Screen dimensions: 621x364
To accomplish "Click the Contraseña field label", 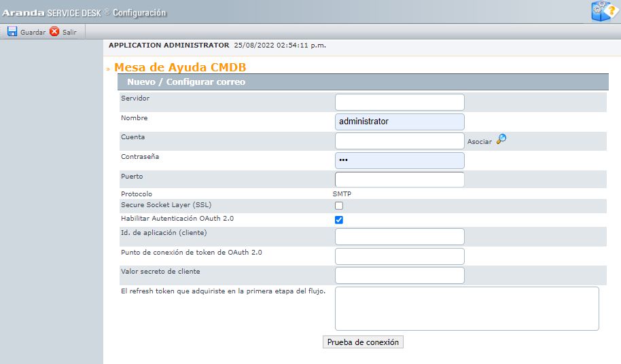I will 140,157.
